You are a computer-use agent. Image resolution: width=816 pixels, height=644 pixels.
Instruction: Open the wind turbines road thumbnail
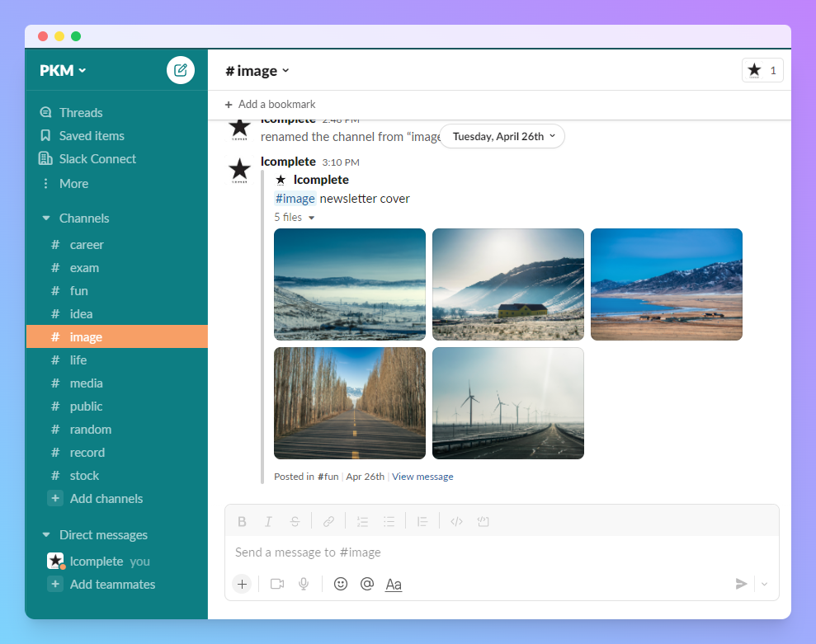[507, 403]
